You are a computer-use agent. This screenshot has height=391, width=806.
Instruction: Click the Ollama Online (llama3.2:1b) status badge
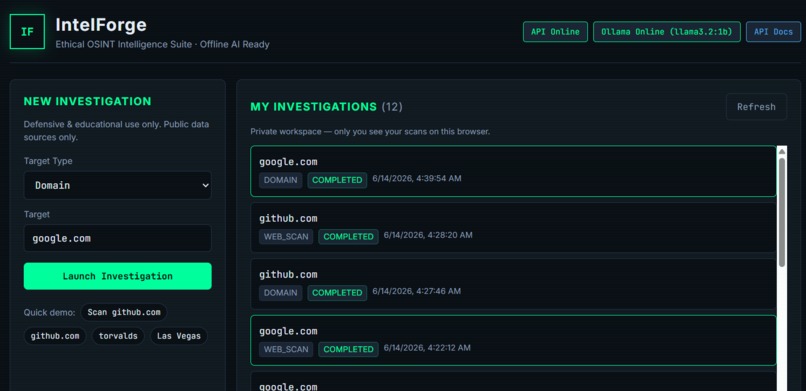pyautogui.click(x=667, y=32)
